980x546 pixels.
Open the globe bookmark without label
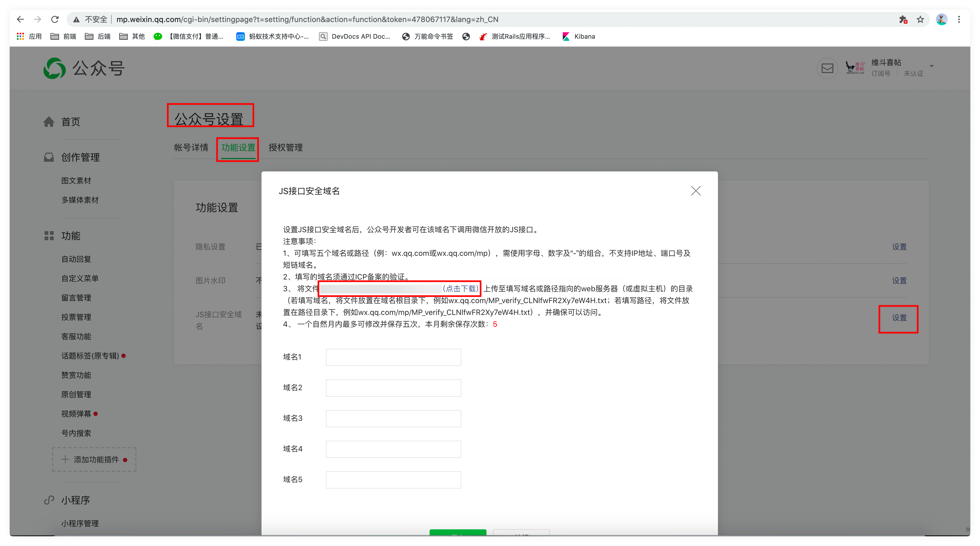coord(466,36)
